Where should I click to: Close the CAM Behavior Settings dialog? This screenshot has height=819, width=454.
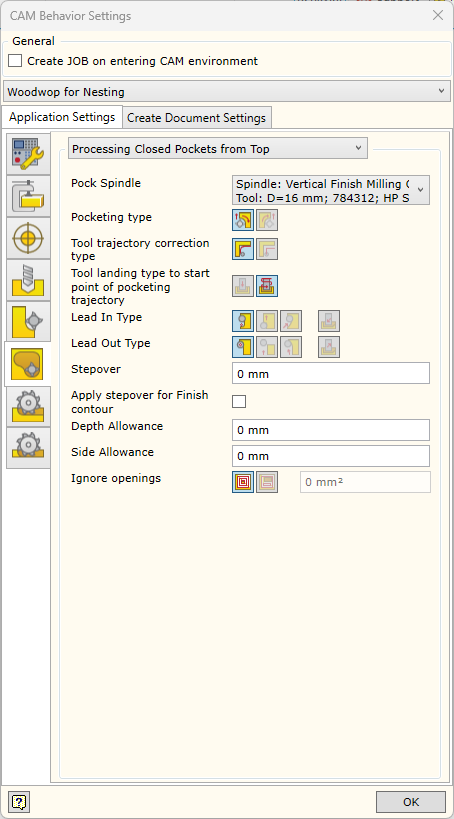pyautogui.click(x=438, y=15)
